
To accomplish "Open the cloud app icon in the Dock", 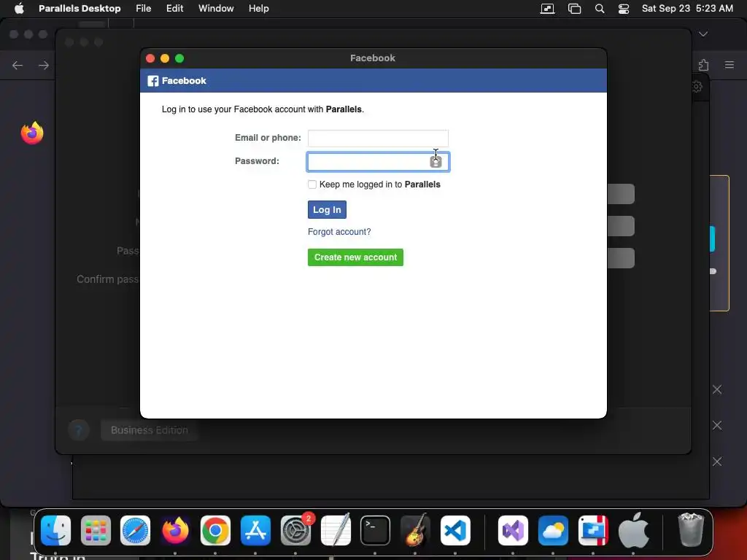I will (x=553, y=531).
